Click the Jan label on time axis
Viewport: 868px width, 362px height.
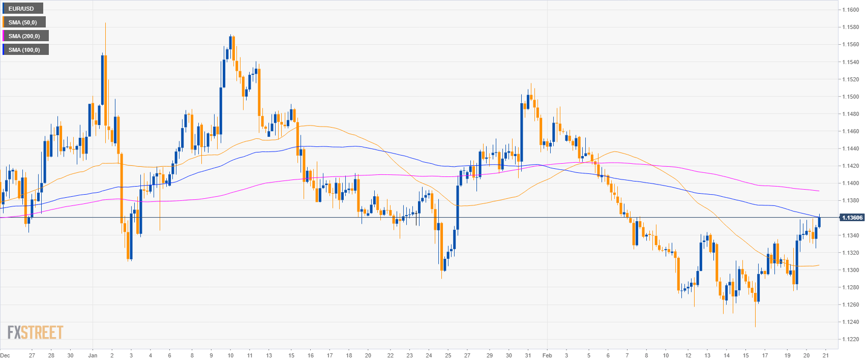pos(93,355)
